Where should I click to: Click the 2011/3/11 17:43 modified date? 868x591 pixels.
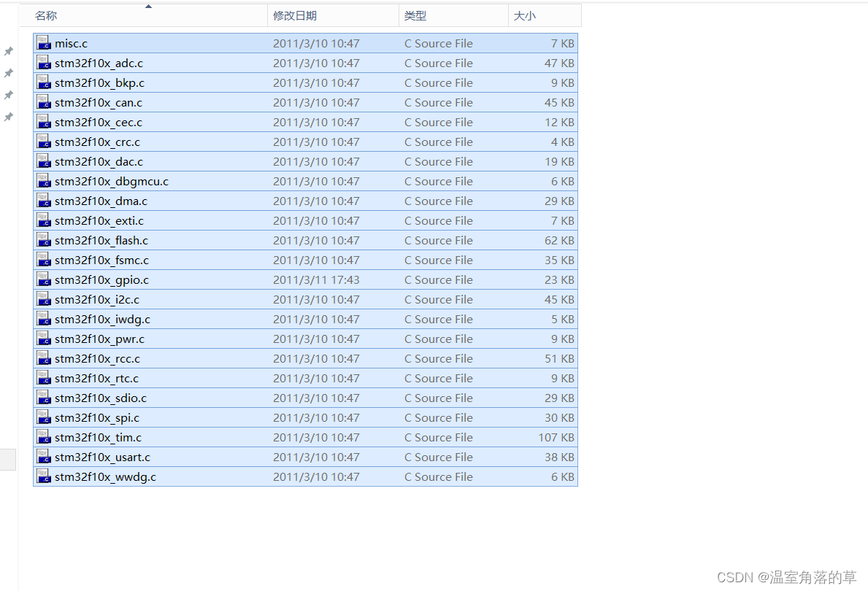316,280
